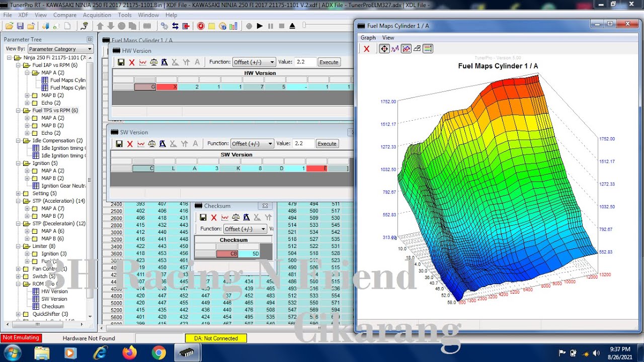Open Chrome from the Windows taskbar
Viewport: 644px width, 362px height.
[x=158, y=353]
